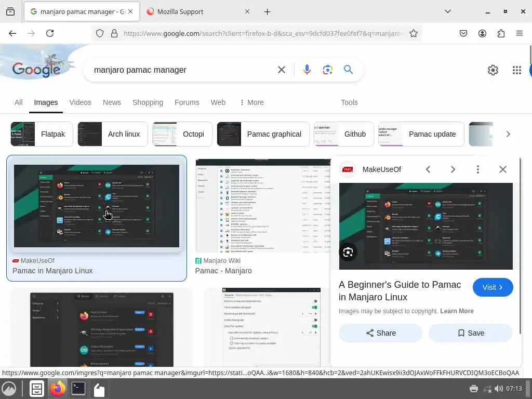Save the previewed image
The height and width of the screenshot is (399, 532).
click(471, 333)
